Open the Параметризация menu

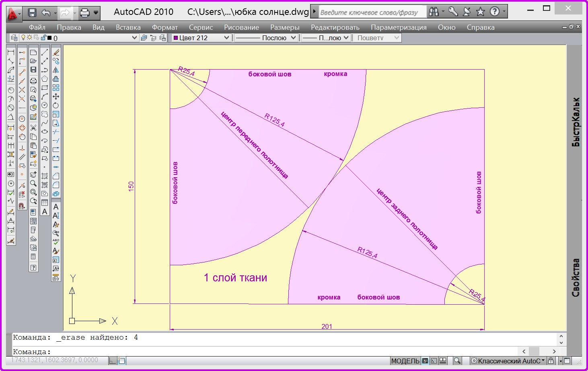click(398, 27)
